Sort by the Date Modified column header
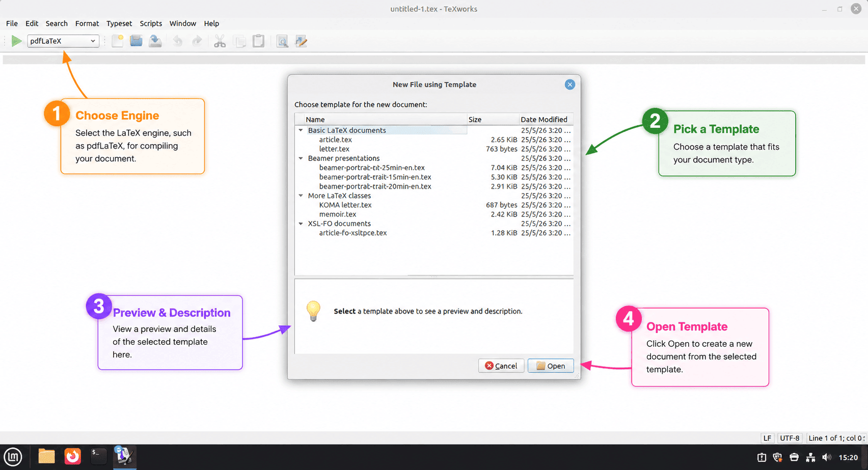This screenshot has height=470, width=868. click(x=546, y=119)
